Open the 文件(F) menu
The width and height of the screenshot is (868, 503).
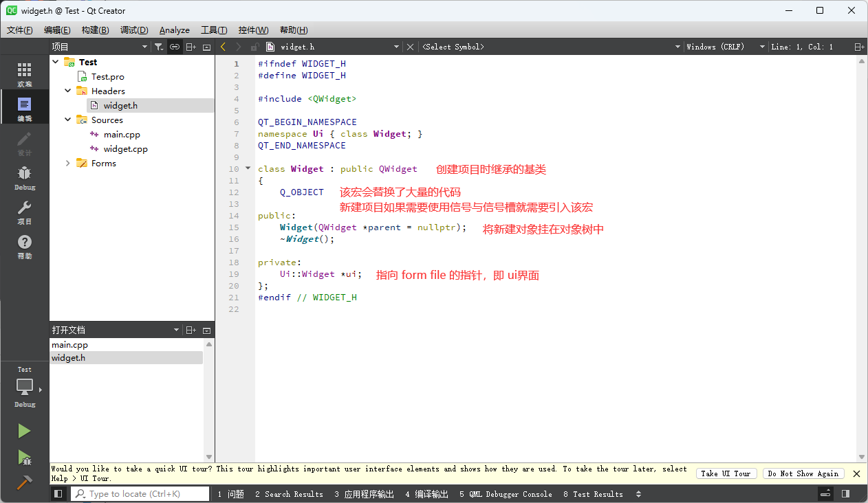(20, 30)
